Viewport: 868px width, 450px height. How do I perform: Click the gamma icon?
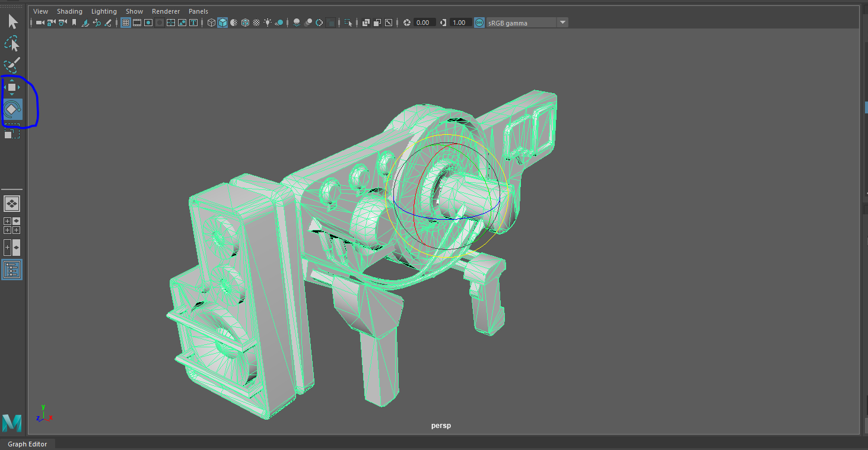444,23
